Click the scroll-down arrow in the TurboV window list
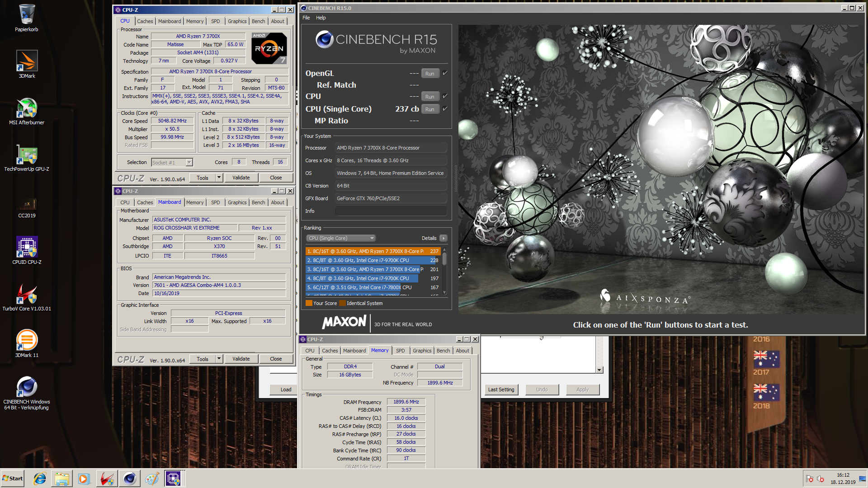 (x=599, y=370)
